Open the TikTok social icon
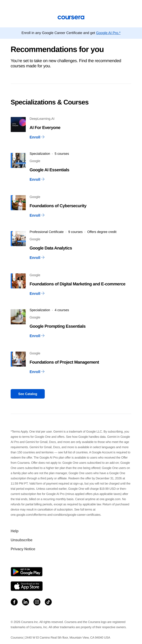This screenshot has width=142, height=644. click(x=48, y=602)
